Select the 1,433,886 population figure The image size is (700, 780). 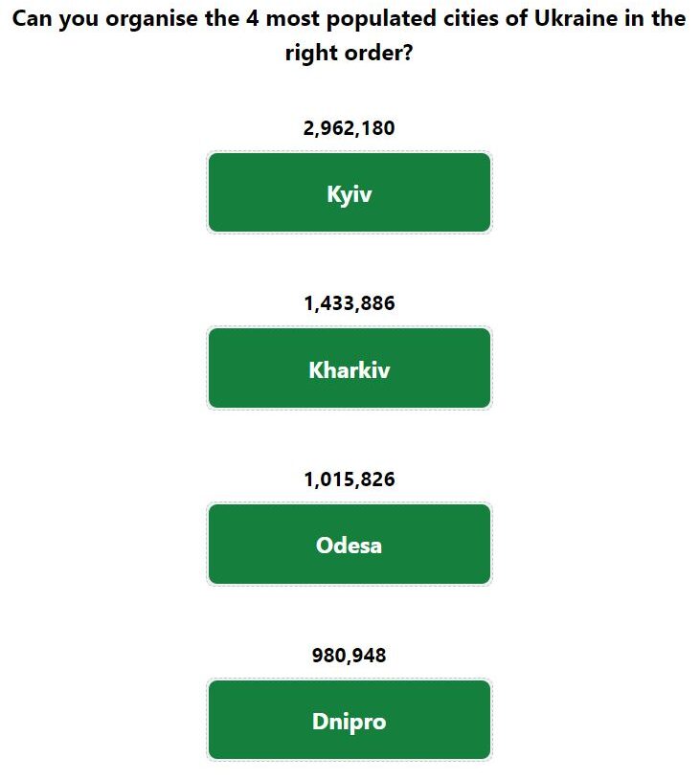(350, 303)
